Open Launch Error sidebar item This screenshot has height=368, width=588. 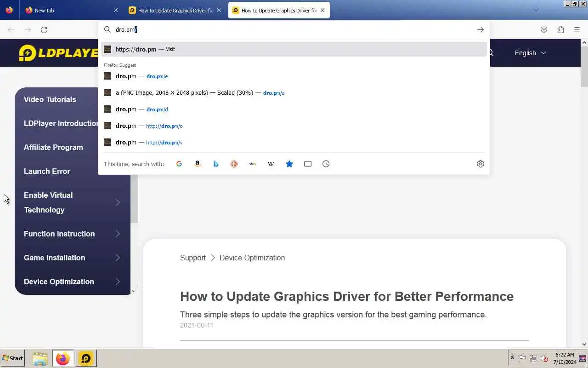pos(47,171)
